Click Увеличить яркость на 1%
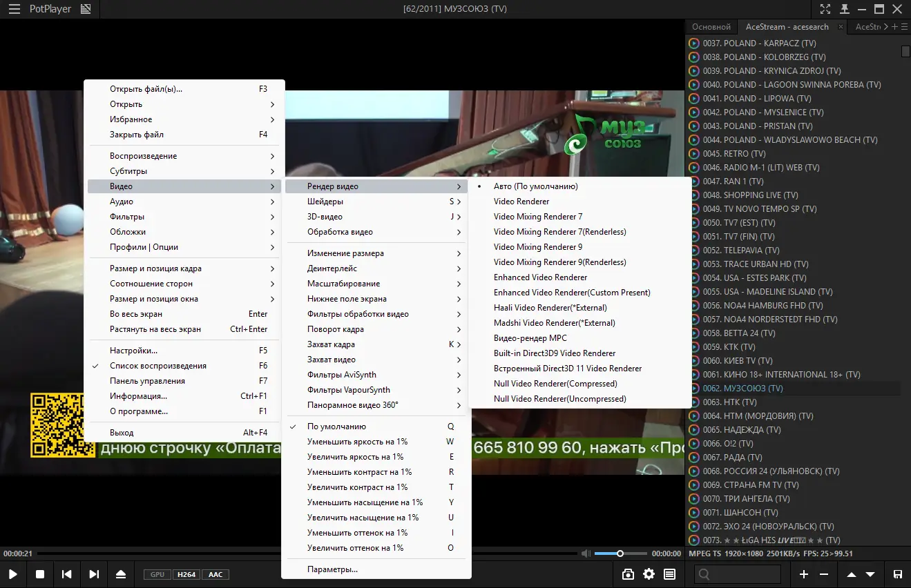The image size is (911, 588). (376, 457)
